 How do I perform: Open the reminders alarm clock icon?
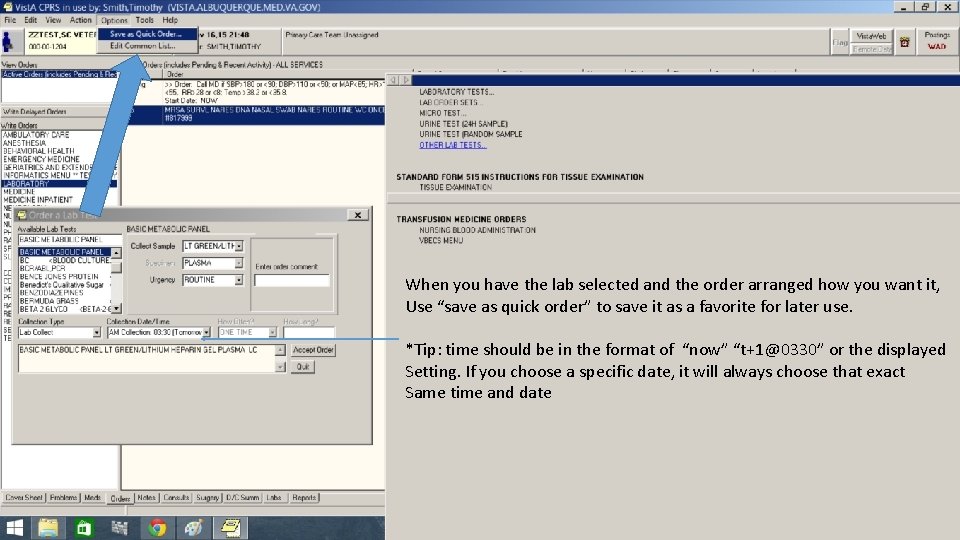pos(904,42)
